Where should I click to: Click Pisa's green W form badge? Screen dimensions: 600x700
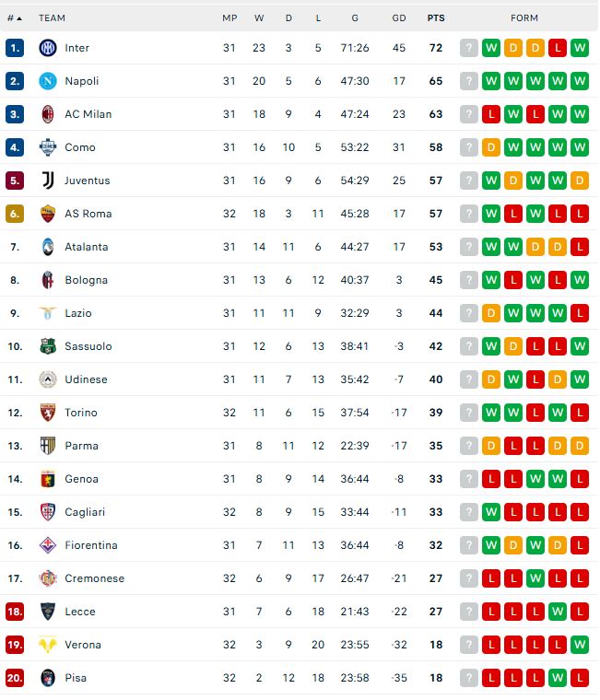[x=558, y=678]
